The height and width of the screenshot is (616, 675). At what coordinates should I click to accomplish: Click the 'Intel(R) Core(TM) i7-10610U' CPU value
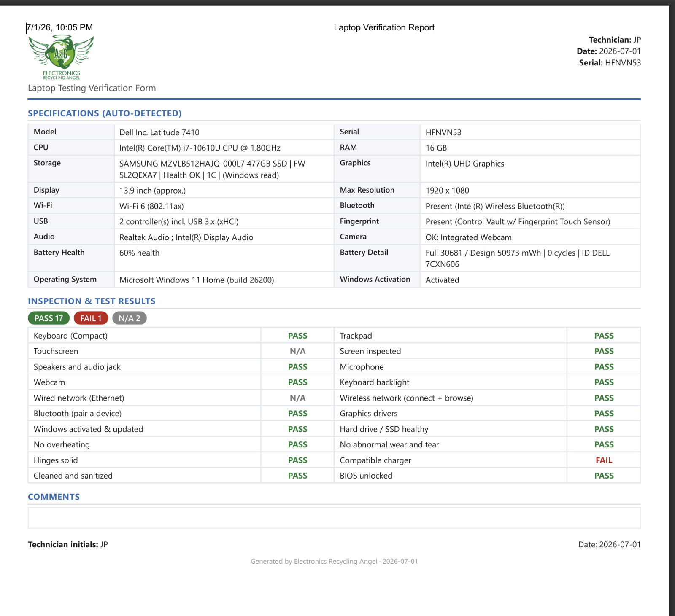pos(200,148)
